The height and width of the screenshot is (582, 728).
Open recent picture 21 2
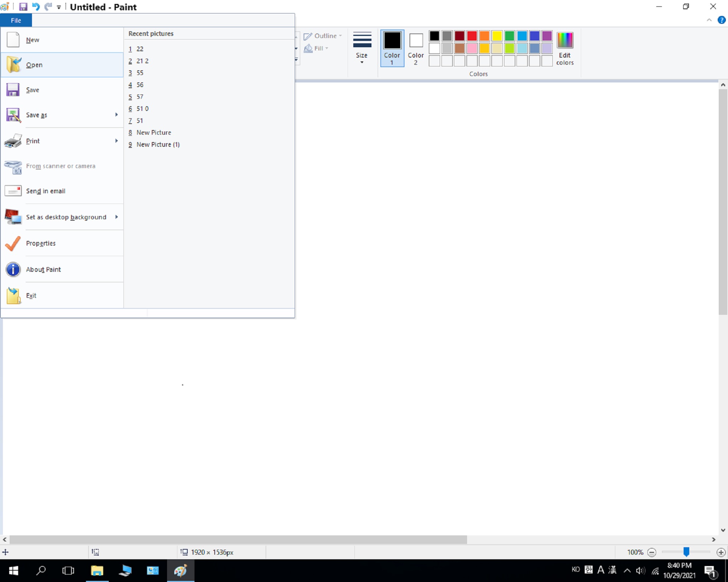[x=210, y=61]
